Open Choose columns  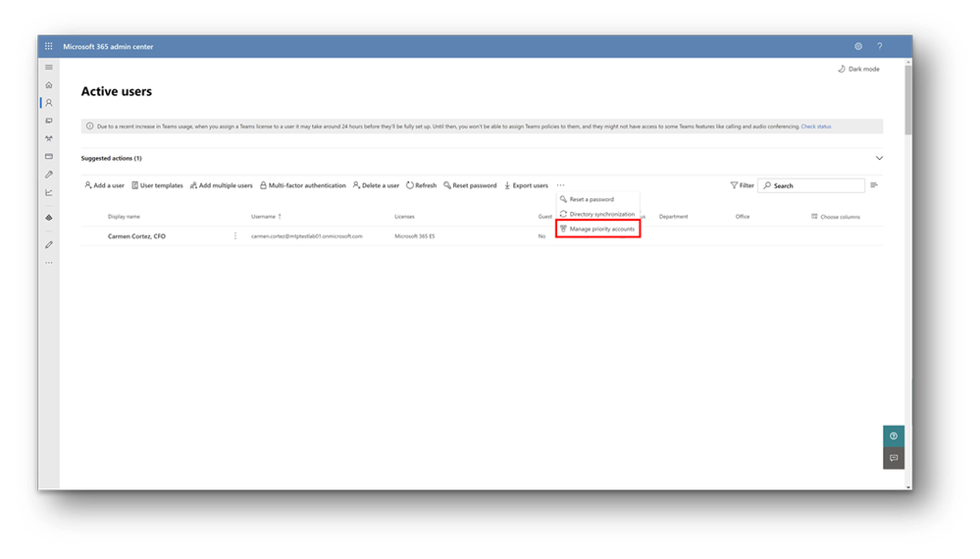pos(836,217)
